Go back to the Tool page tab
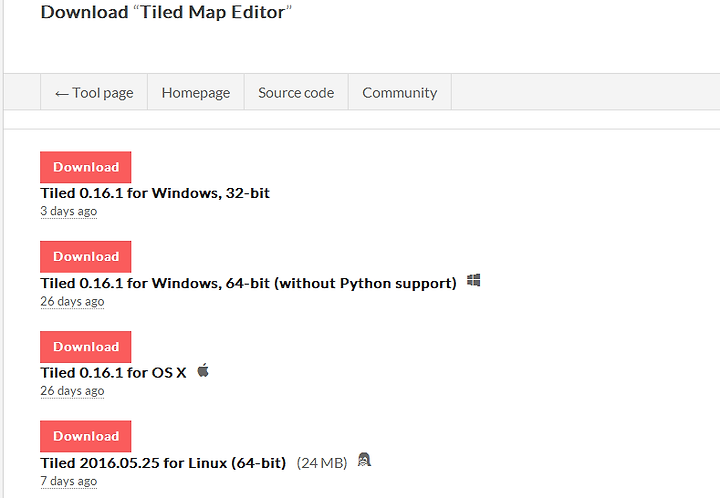 tap(94, 92)
